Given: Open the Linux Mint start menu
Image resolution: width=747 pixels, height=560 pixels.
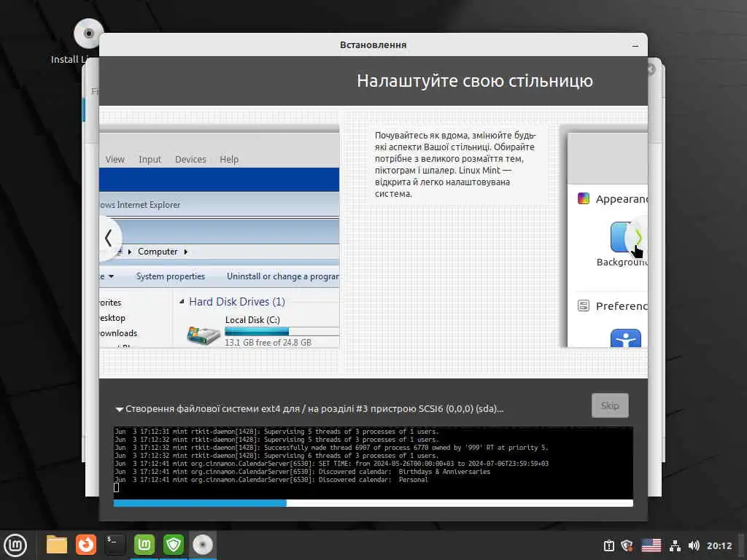Looking at the screenshot, I should pos(15,545).
